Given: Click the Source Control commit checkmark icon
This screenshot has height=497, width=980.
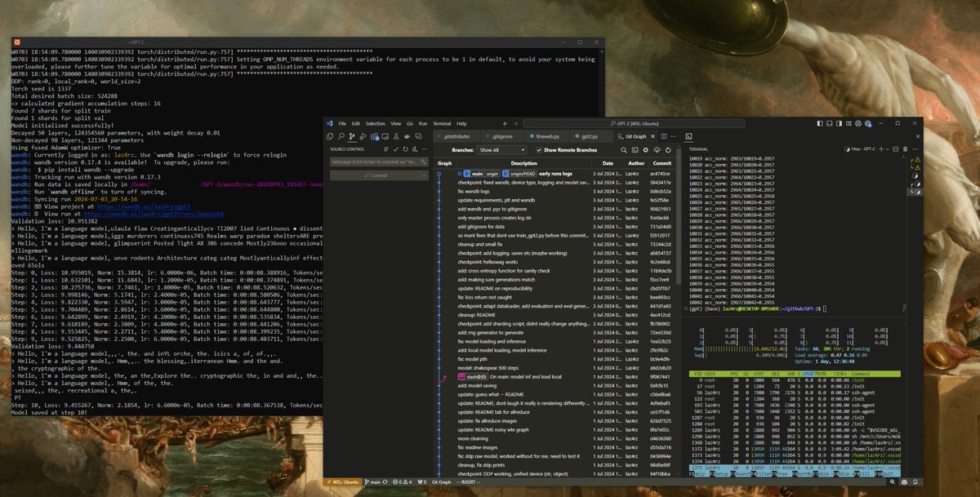Looking at the screenshot, I should click(x=395, y=149).
